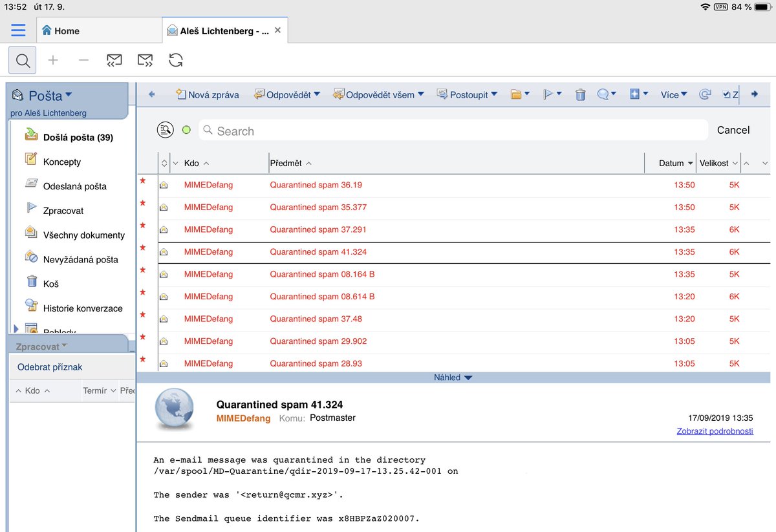Screen dimensions: 776x532
Task: Click into the Search field
Action: (453, 131)
